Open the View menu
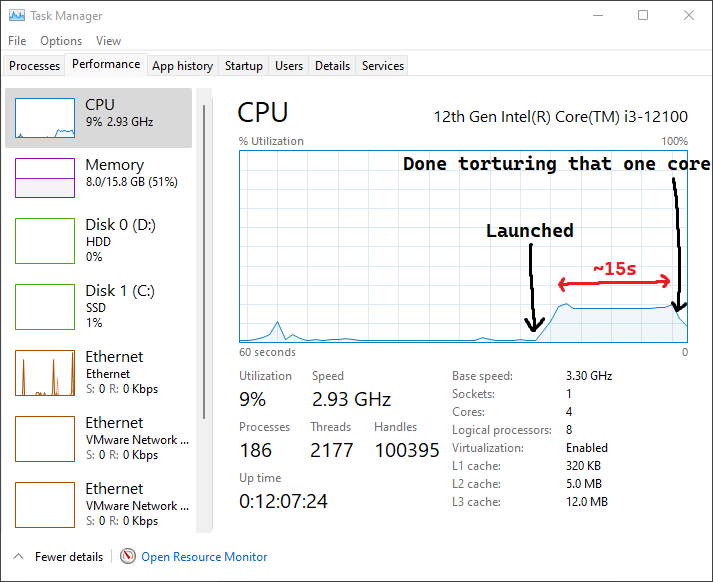This screenshot has height=582, width=713. (x=108, y=41)
